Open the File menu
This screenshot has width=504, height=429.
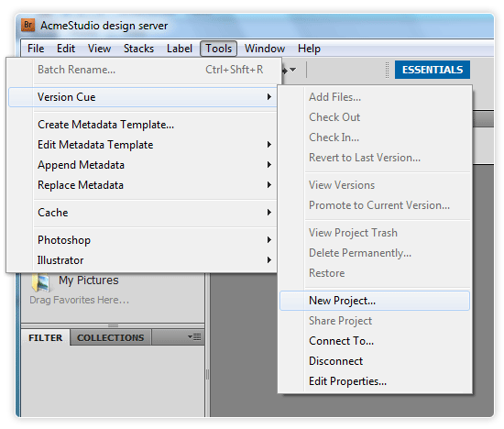(x=36, y=49)
